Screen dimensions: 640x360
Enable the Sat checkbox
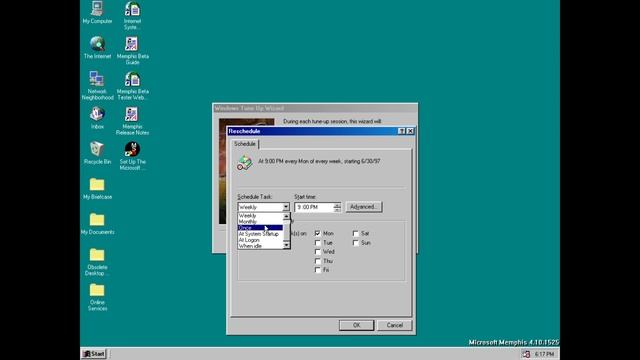coord(356,233)
